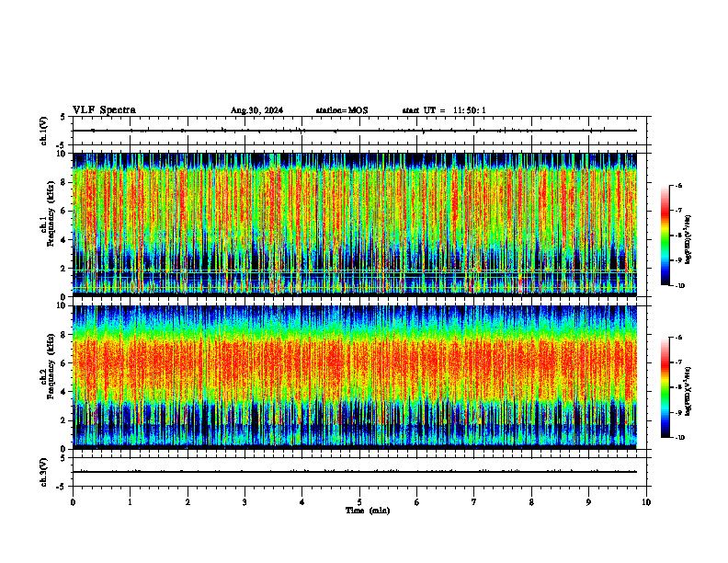The width and height of the screenshot is (728, 563).
Task: Click the "10" minute tick on time axis
Action: (x=646, y=502)
